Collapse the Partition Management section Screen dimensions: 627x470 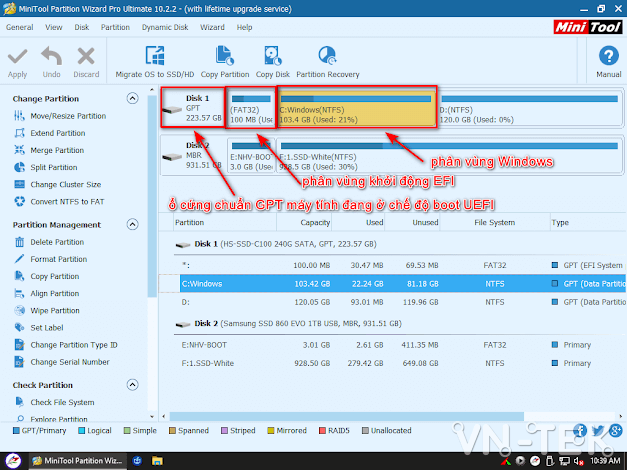click(132, 224)
